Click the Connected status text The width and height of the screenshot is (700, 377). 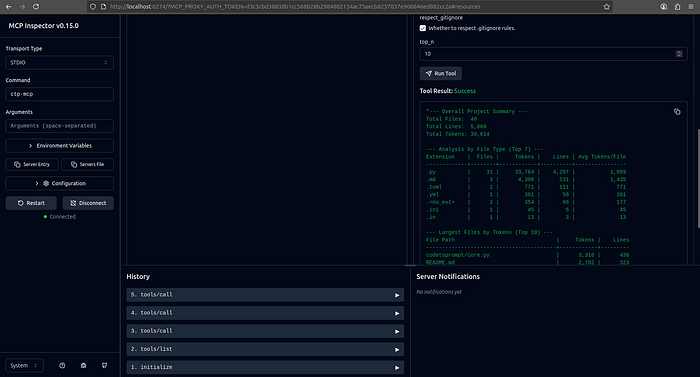point(62,217)
